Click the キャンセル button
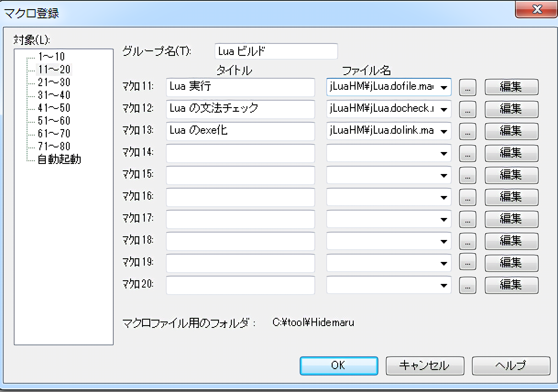The width and height of the screenshot is (558, 392). tap(425, 365)
